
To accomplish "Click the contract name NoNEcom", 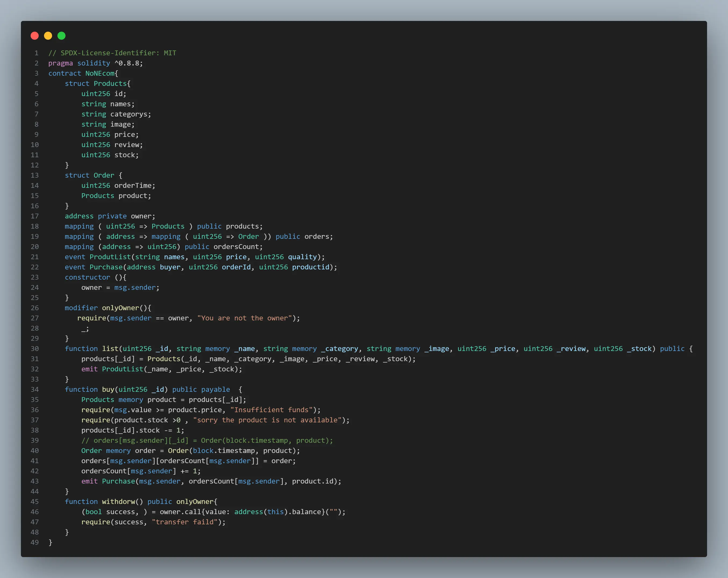I will click(x=100, y=73).
